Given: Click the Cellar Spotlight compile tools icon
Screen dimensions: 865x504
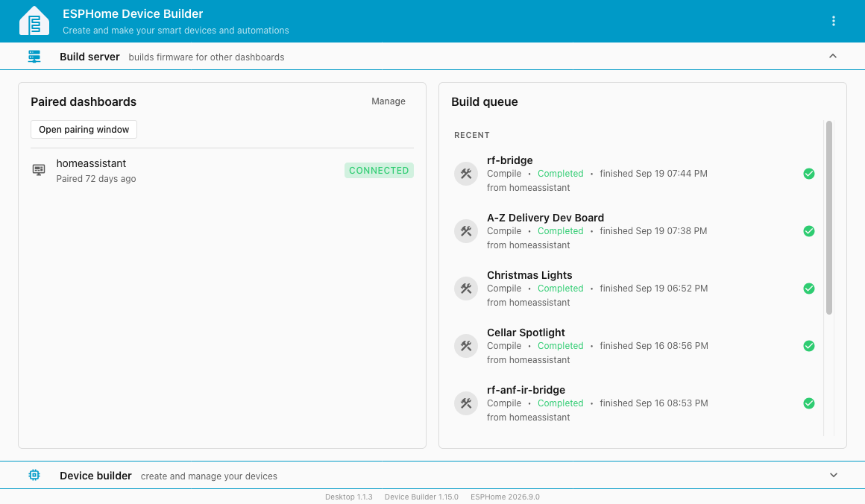Looking at the screenshot, I should (466, 346).
